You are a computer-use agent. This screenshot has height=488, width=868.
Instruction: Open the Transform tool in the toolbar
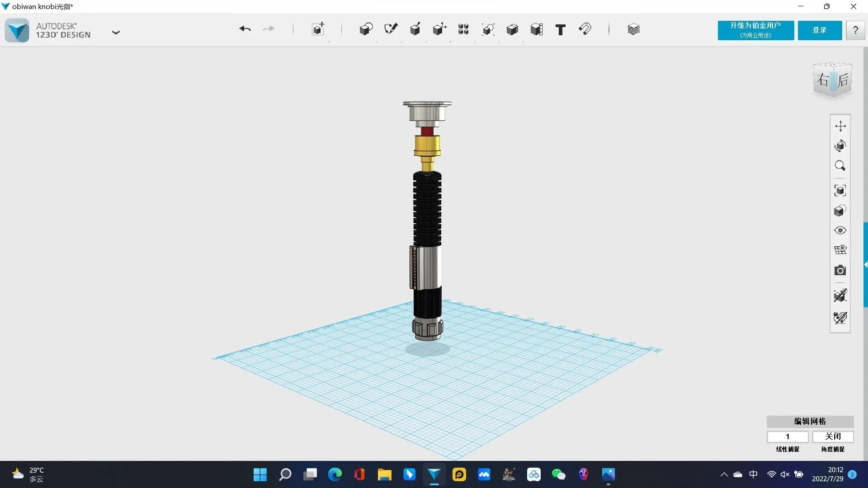click(x=318, y=29)
